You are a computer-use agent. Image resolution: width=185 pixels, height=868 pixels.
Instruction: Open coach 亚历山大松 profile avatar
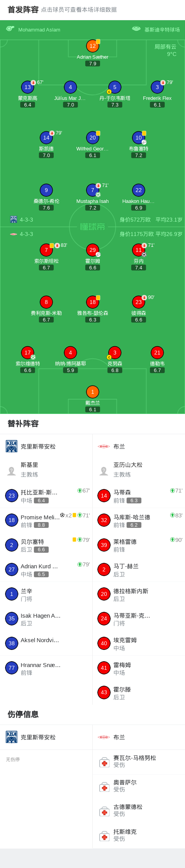(x=104, y=471)
